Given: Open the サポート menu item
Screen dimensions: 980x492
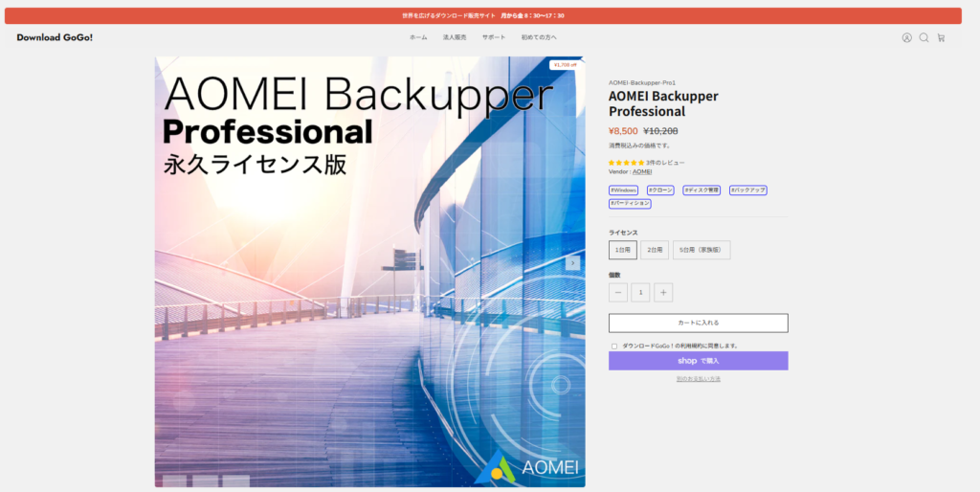Looking at the screenshot, I should (494, 37).
